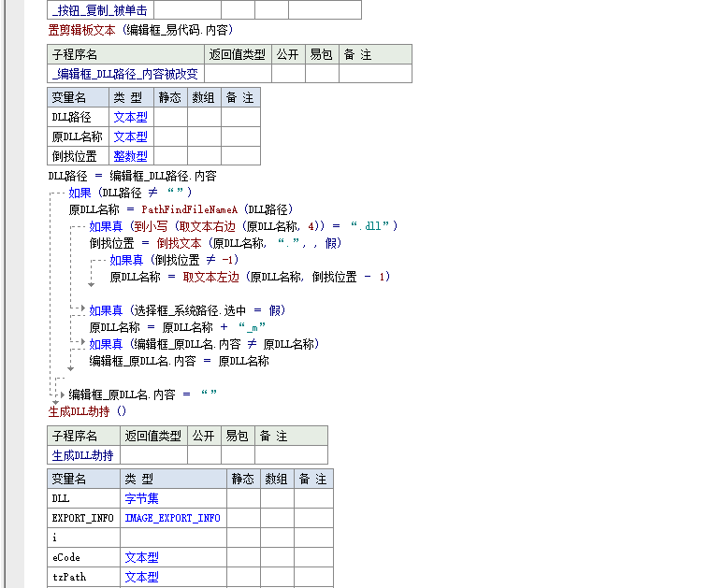
Task: Click the empty type cell of variable i
Action: tap(173, 538)
